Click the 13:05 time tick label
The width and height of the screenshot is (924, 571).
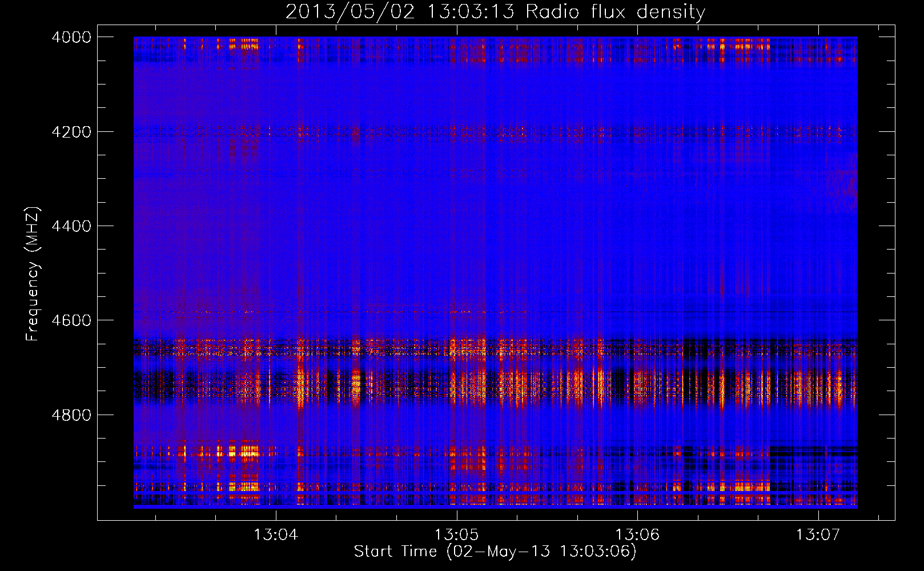click(457, 534)
